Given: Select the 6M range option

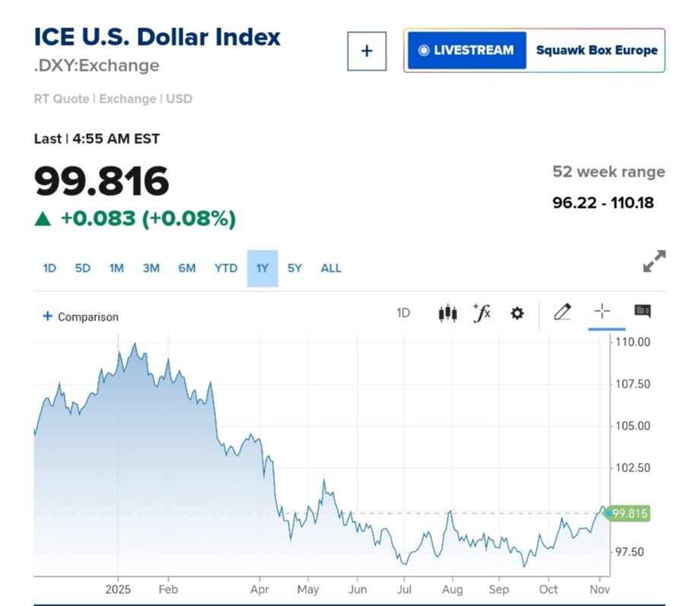Looking at the screenshot, I should 187,268.
